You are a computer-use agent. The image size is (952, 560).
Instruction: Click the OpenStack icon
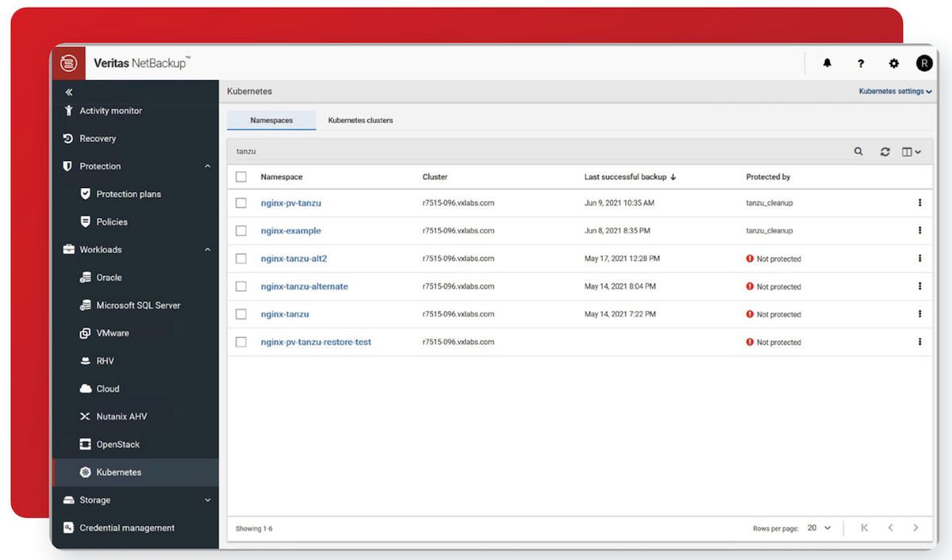(x=86, y=444)
